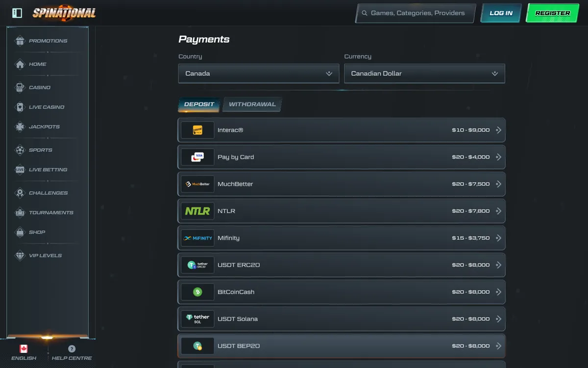Select the Deposit tab

point(199,104)
